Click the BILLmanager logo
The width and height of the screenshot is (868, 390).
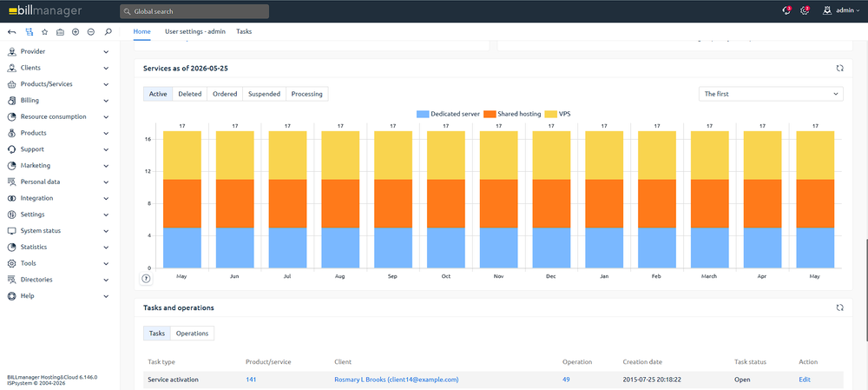click(45, 11)
